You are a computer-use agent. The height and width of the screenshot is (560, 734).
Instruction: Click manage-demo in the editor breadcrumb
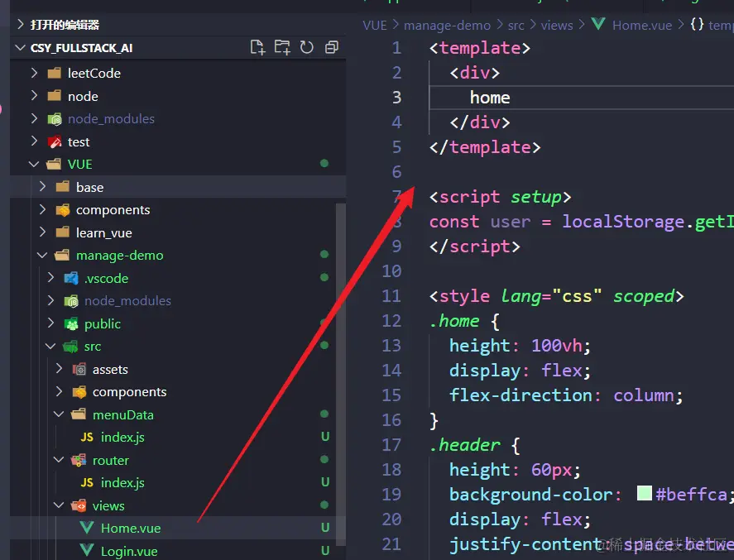[447, 26]
